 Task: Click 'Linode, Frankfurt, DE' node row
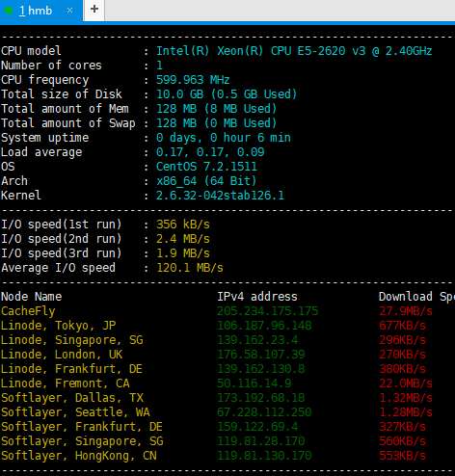pos(71,369)
